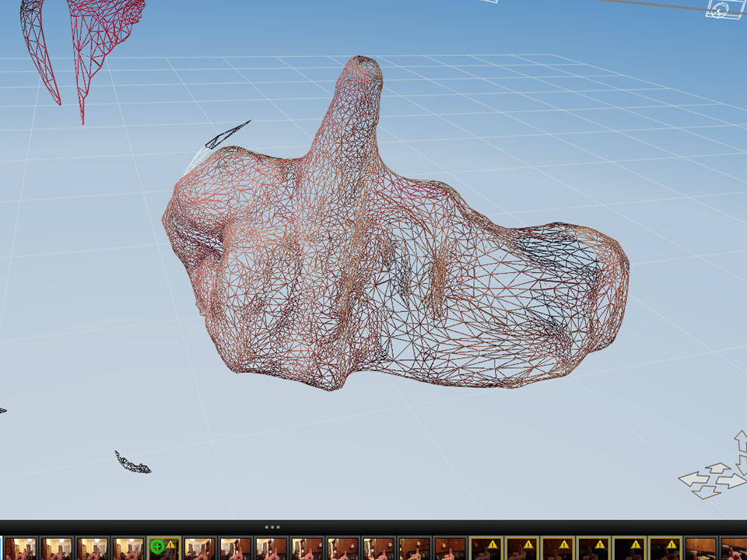Select black triangular fragment above the hand mesh
The height and width of the screenshot is (560, 747).
pyautogui.click(x=227, y=135)
